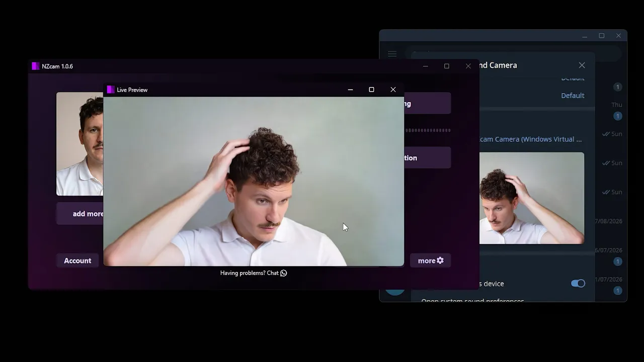Close the Camera settings dialog with its X
Viewport: 644px width, 362px height.
coord(582,65)
